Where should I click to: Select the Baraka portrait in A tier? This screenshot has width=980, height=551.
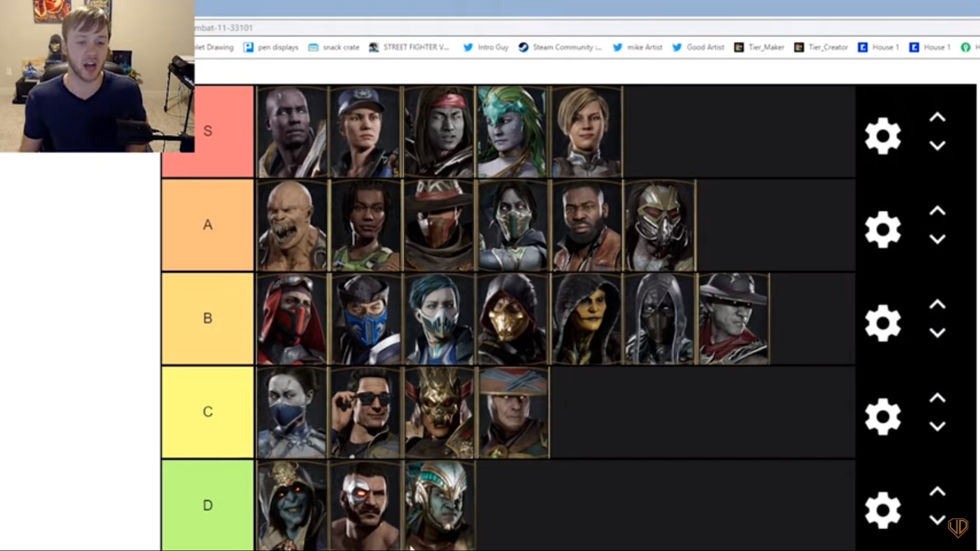[x=292, y=225]
